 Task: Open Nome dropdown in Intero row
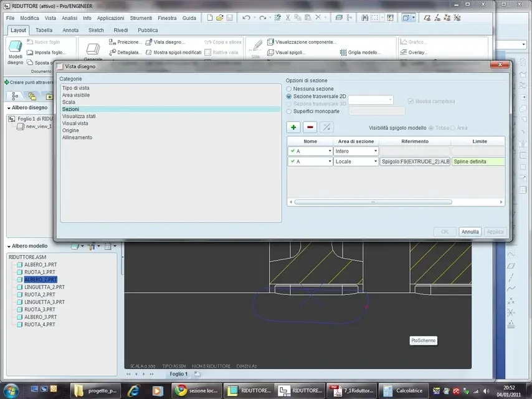tap(330, 151)
